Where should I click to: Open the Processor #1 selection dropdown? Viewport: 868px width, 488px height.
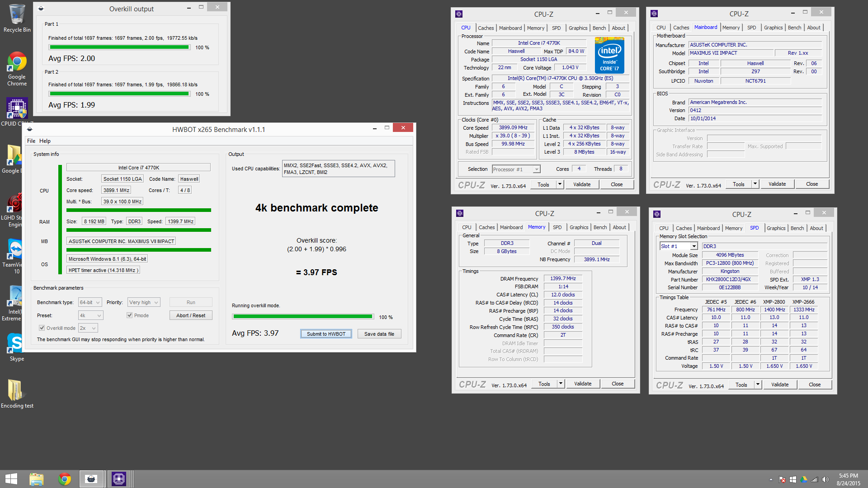point(516,169)
